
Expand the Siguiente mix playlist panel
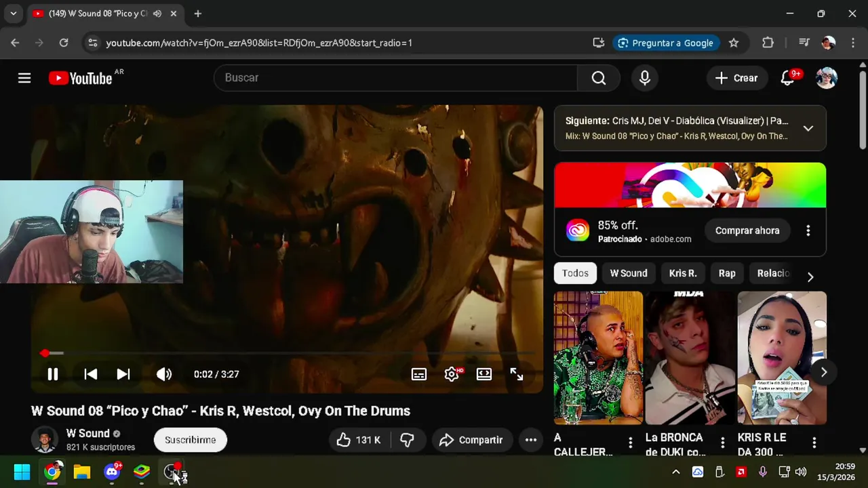point(808,128)
